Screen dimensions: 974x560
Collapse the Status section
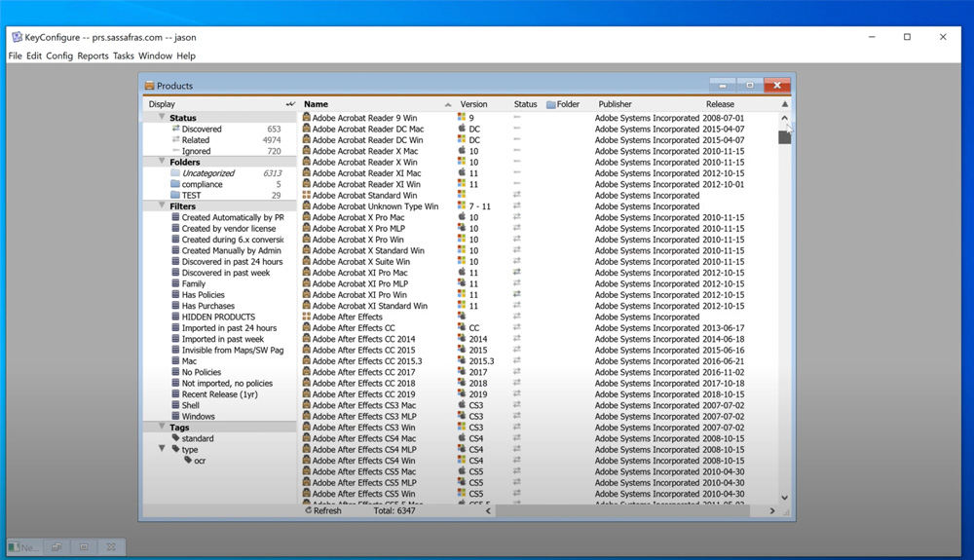click(x=162, y=117)
